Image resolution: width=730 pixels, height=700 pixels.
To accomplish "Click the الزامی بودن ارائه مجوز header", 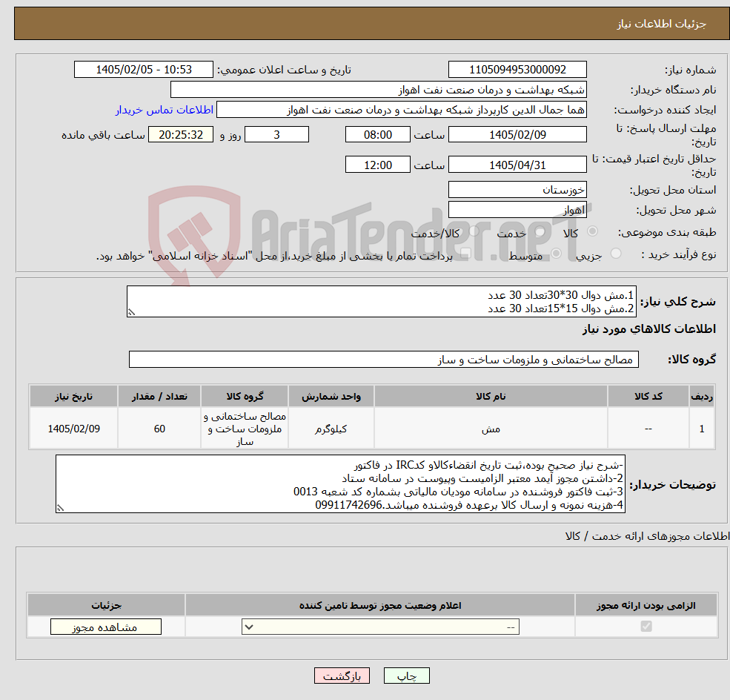I will point(646,606).
